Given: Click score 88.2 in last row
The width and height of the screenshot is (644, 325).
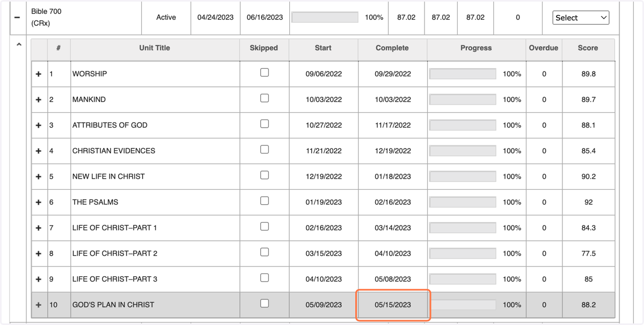Looking at the screenshot, I should (x=589, y=305).
